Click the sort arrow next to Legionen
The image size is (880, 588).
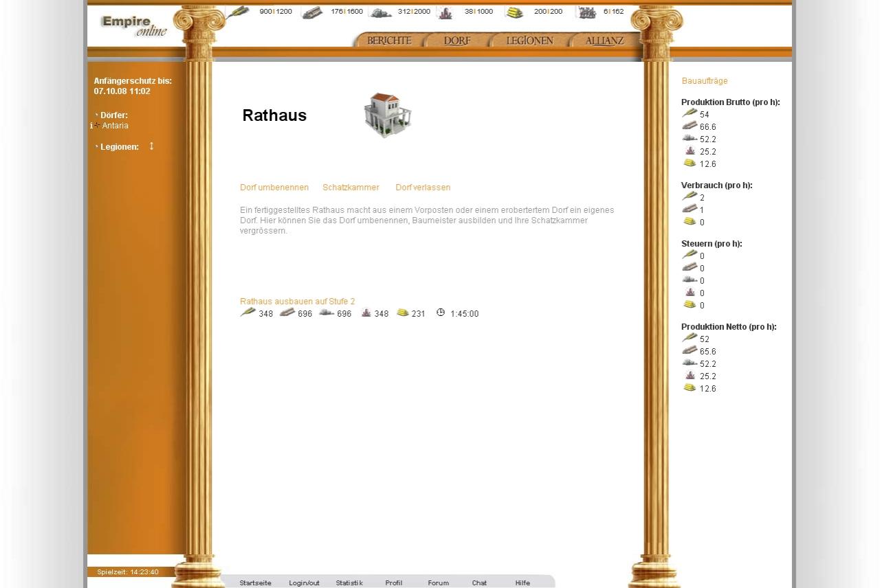pos(151,146)
